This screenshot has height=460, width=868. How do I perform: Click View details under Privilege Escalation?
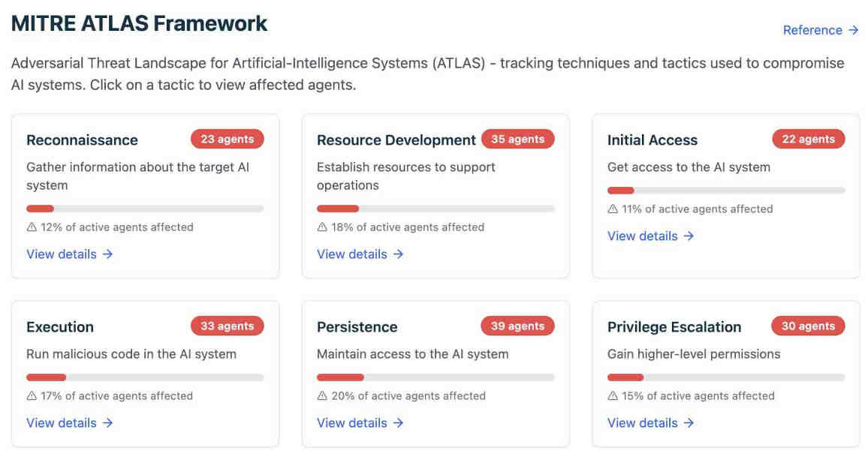(651, 423)
